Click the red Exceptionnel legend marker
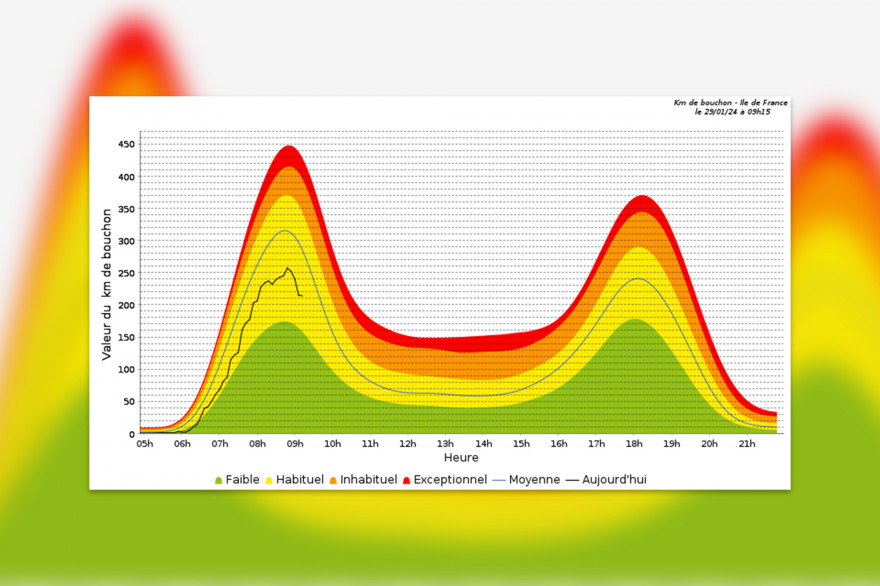 coord(405,481)
